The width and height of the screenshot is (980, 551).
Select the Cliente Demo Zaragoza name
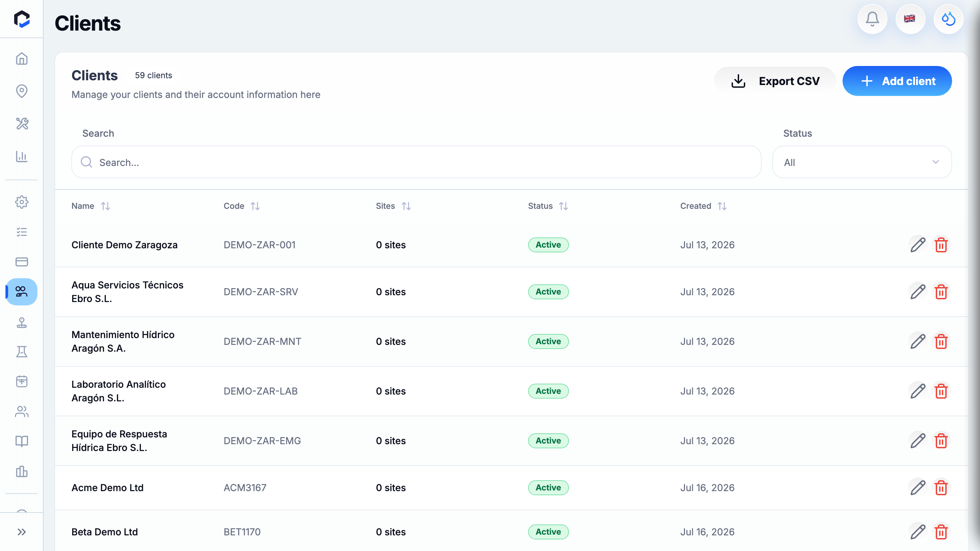click(125, 245)
